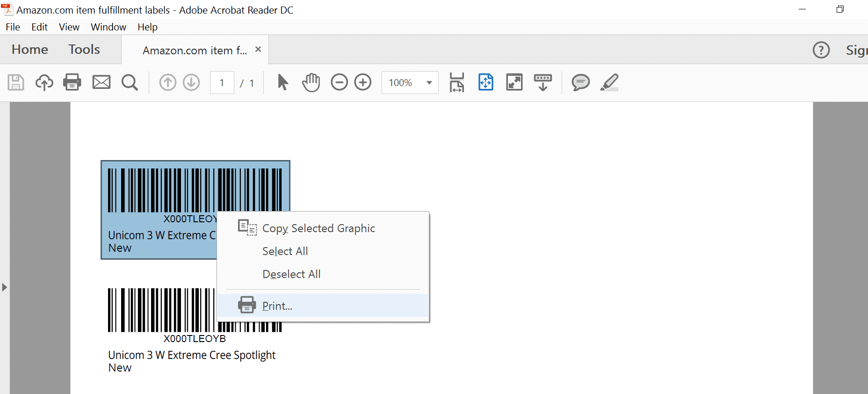Fit one full page to the window
The height and width of the screenshot is (394, 868).
[486, 82]
